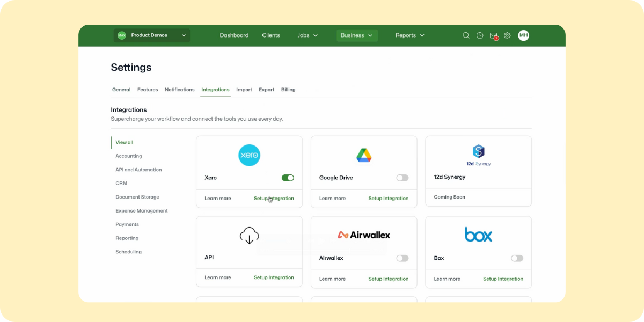Select the Integrations tab

point(215,90)
